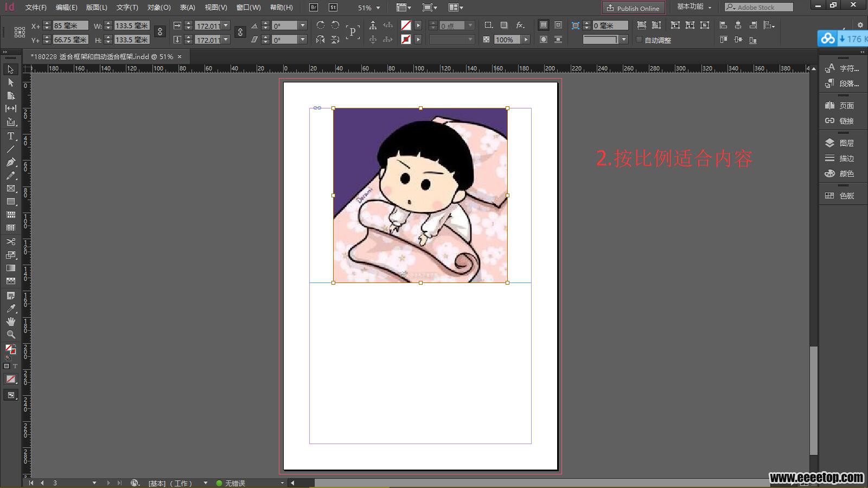Open the rotation angle dropdown
The width and height of the screenshot is (868, 488).
pos(303,25)
